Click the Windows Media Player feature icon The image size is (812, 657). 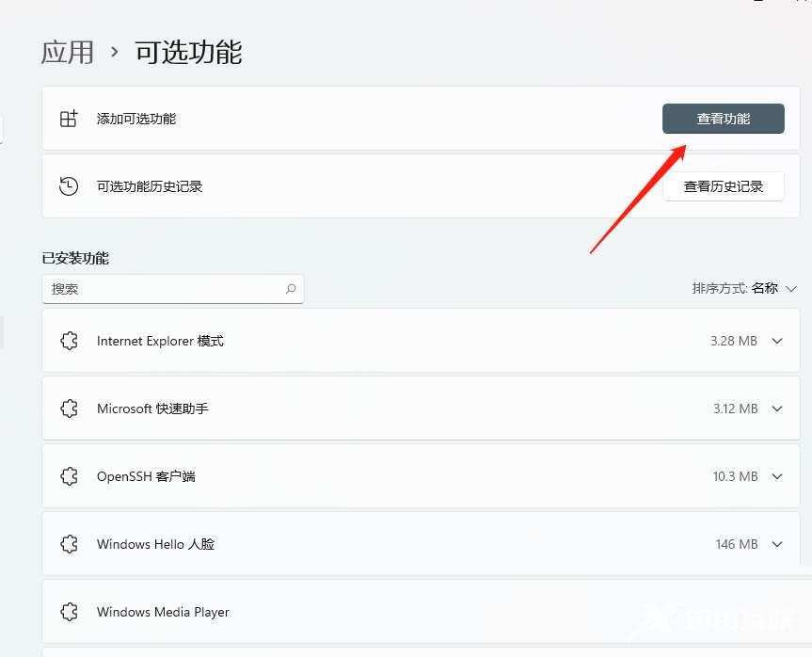69,612
